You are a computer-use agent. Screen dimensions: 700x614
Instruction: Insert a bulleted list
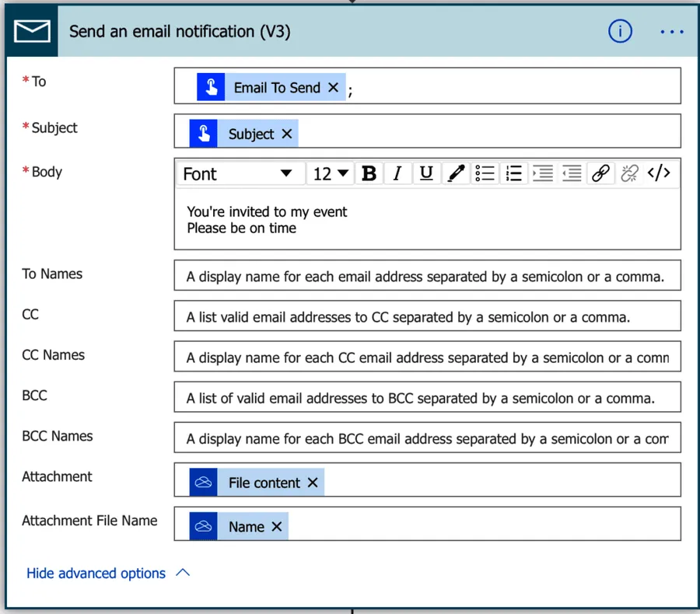pos(485,173)
